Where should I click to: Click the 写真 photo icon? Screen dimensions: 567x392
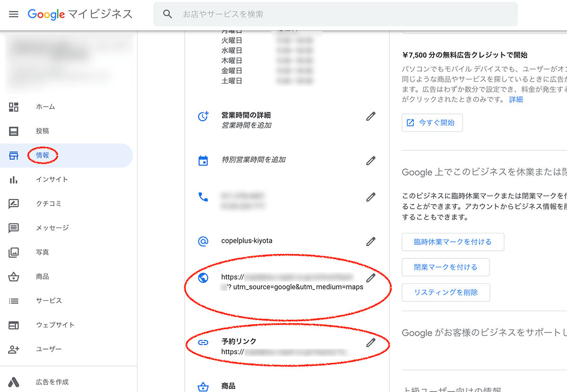[x=14, y=252]
